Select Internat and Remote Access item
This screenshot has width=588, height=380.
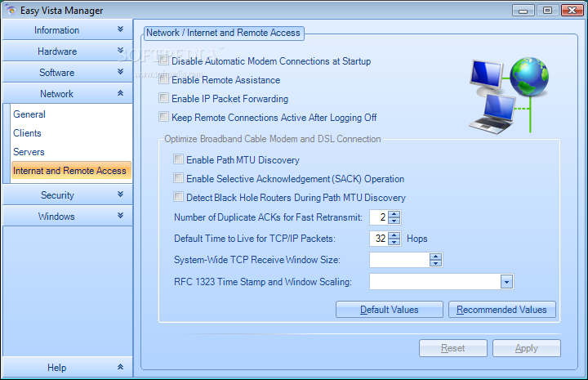71,171
